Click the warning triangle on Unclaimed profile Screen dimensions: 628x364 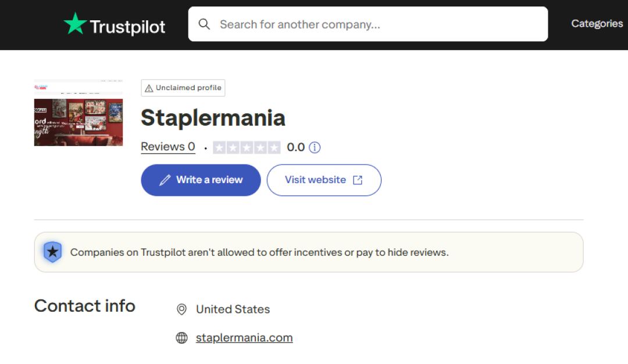click(149, 88)
